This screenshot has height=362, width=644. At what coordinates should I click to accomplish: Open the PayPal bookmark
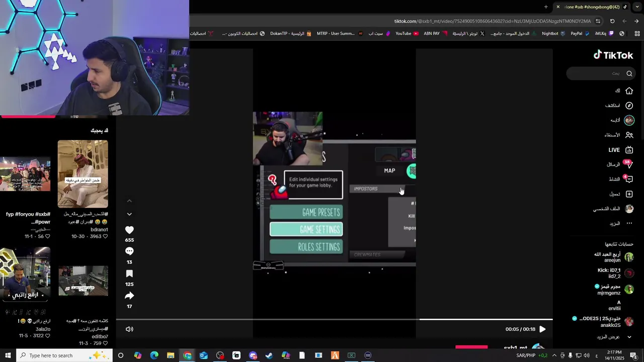[580, 34]
